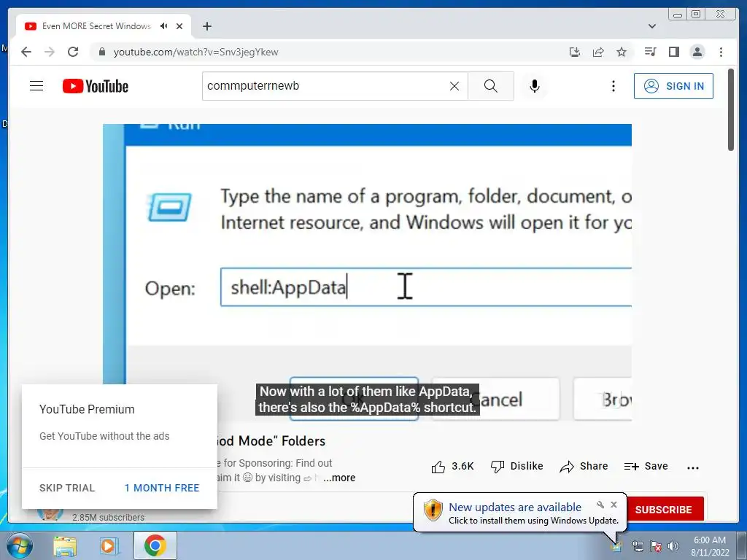
Task: Open the wrench options on the update balloon
Action: 600,505
